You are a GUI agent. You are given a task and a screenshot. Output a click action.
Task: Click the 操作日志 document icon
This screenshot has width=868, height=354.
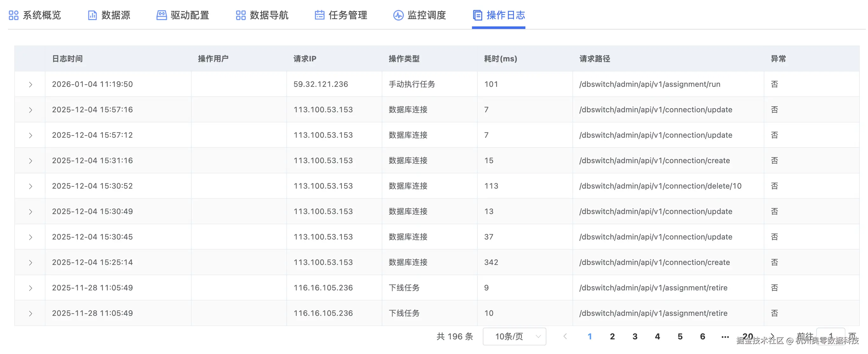click(477, 15)
